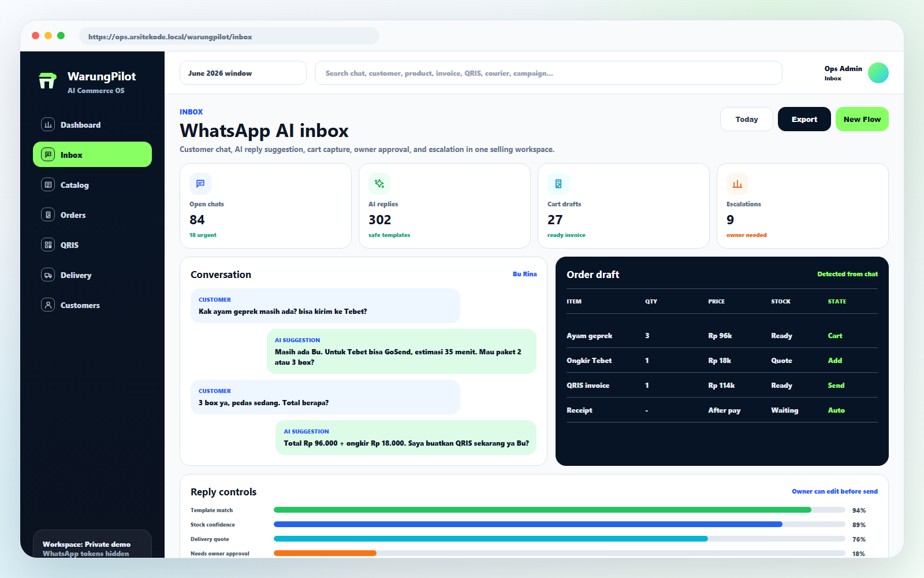
Task: Start a New Flow
Action: tap(862, 119)
